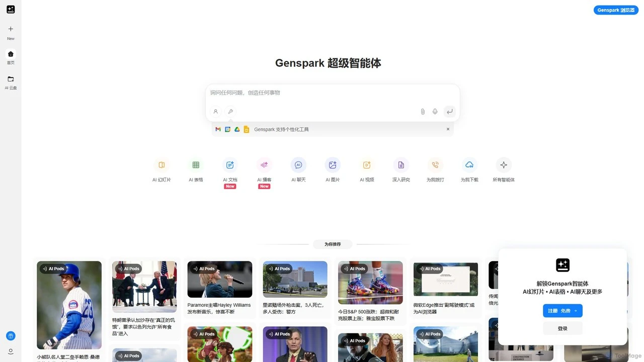Image resolution: width=644 pixels, height=362 pixels.
Task: Click the 登录 button
Action: 562,328
